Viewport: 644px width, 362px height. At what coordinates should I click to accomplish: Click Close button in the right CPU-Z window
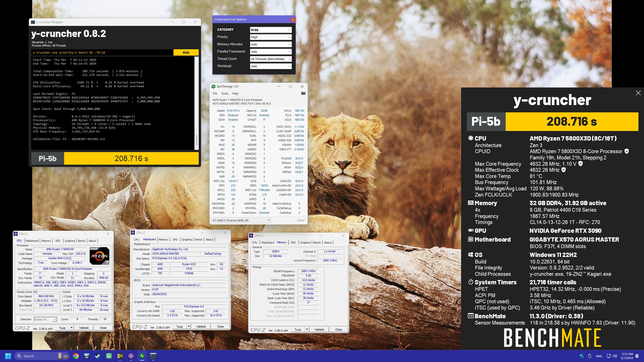(339, 330)
